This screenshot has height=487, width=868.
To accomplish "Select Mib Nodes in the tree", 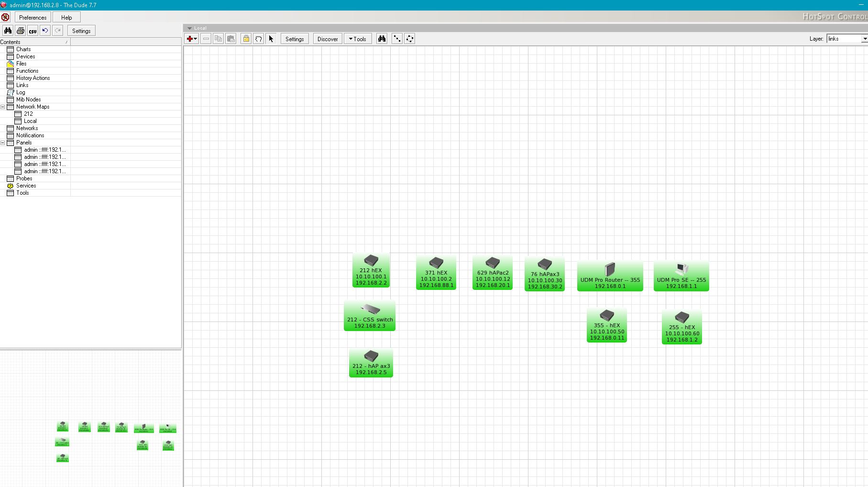I will tap(28, 100).
